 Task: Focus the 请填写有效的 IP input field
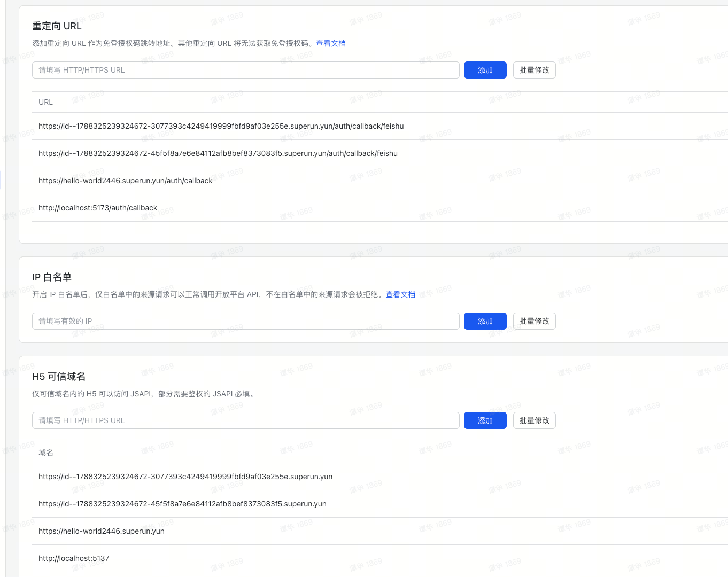[245, 321]
